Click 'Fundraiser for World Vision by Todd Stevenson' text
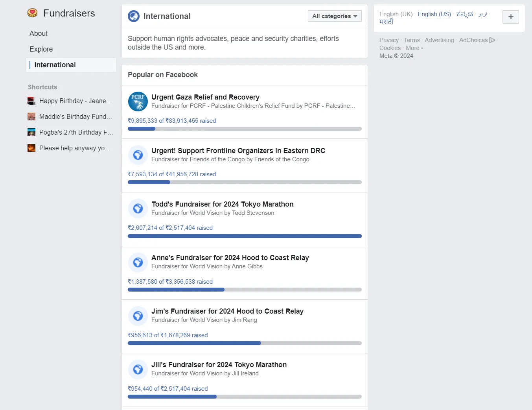This screenshot has height=410, width=532. 213,213
